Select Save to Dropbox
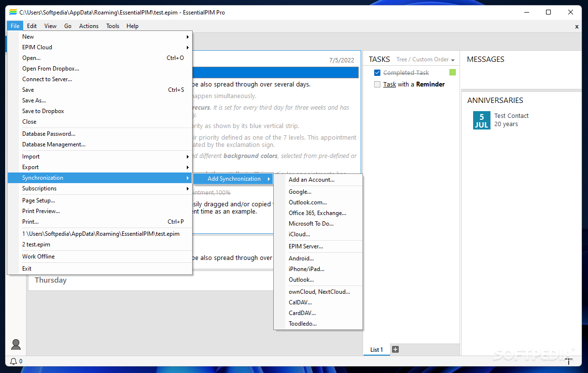This screenshot has width=588, height=373. 100,111
